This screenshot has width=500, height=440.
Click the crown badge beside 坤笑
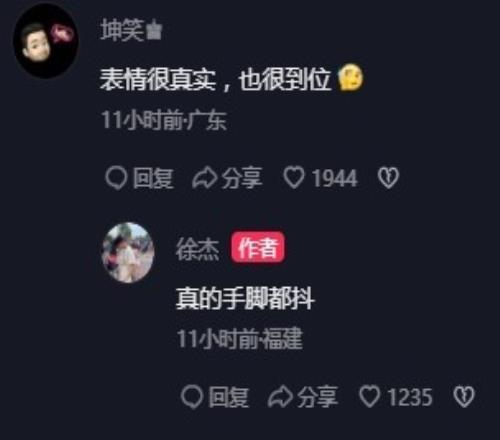154,31
